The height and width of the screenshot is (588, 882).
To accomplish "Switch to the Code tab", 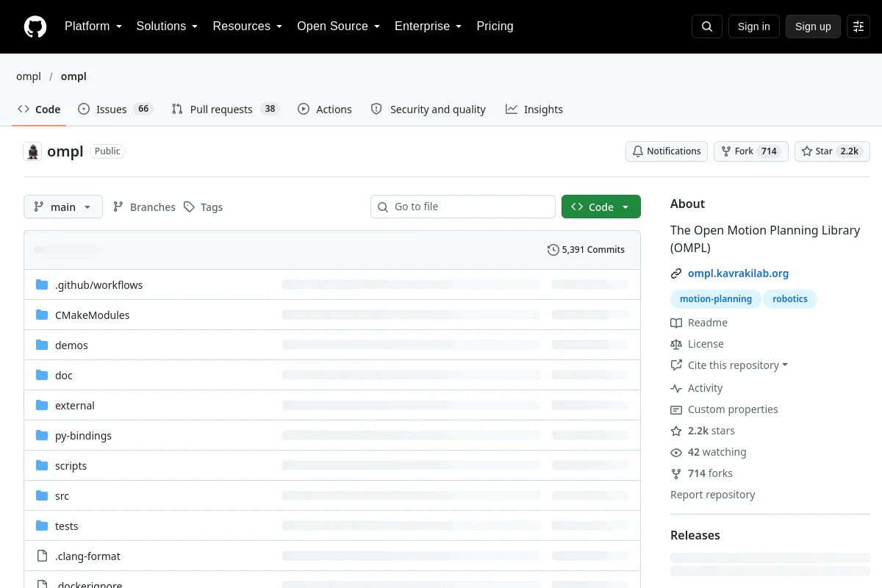I will 39,109.
